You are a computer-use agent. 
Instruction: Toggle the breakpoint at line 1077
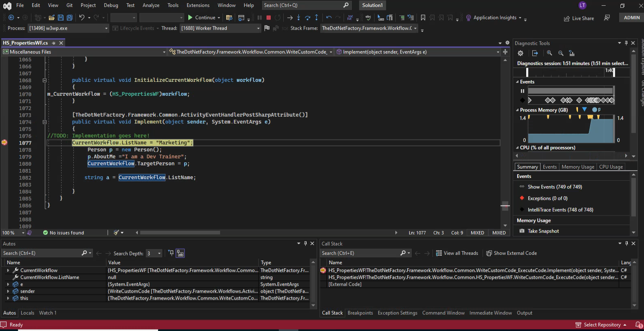click(4, 142)
